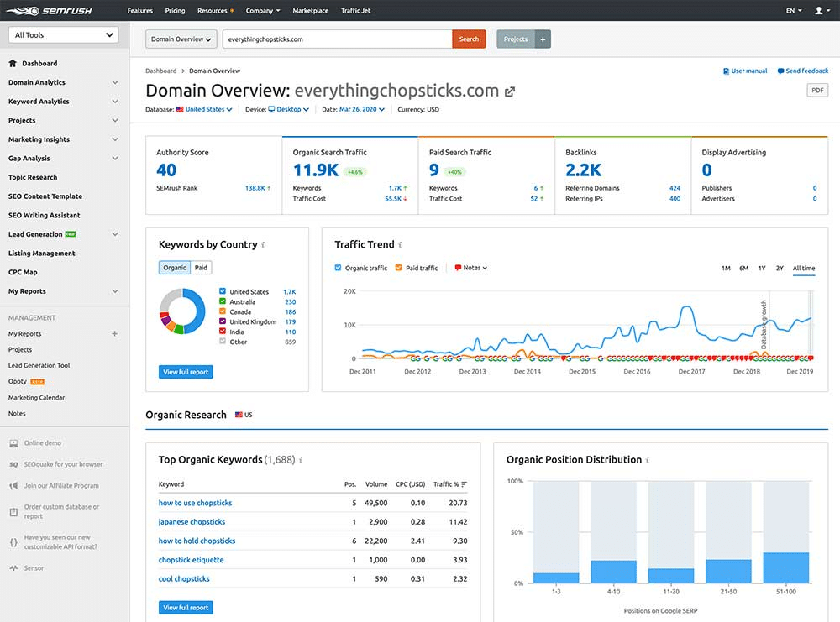This screenshot has height=622, width=840.
Task: Select the 1Y time range tab
Action: pos(762,268)
